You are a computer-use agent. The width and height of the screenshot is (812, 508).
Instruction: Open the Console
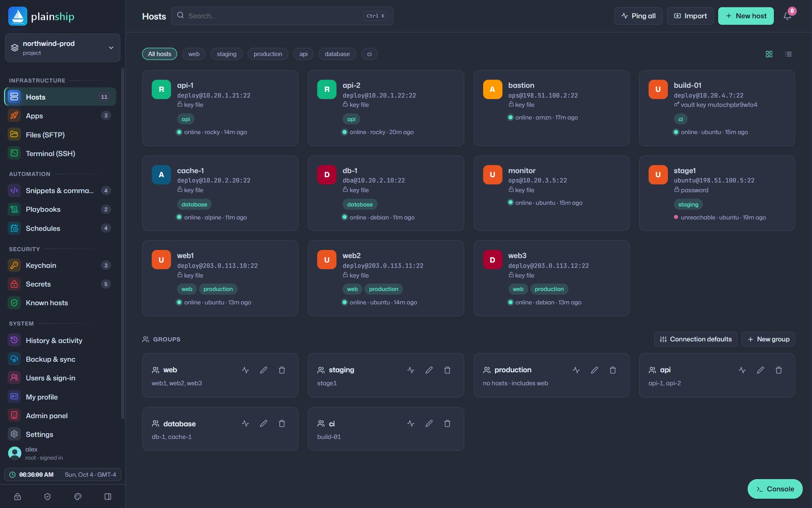(775, 489)
